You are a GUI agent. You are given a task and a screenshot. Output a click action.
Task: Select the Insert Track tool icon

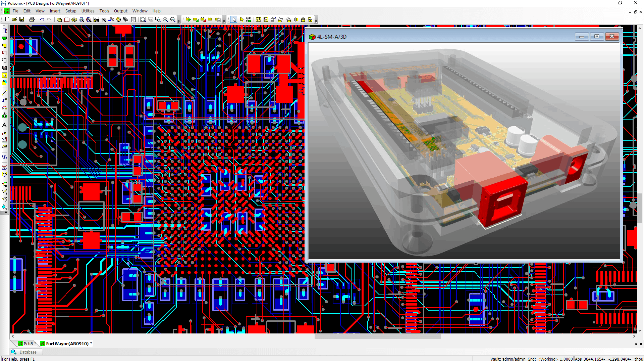click(4, 100)
